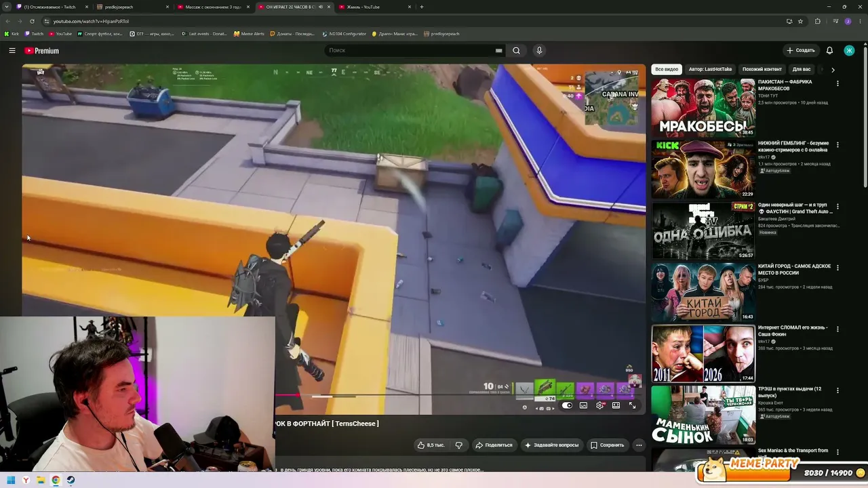Screen dimensions: 868x488
Task: Open options for Интернет СЛОМАЛ его жизнь video
Action: coord(837,329)
